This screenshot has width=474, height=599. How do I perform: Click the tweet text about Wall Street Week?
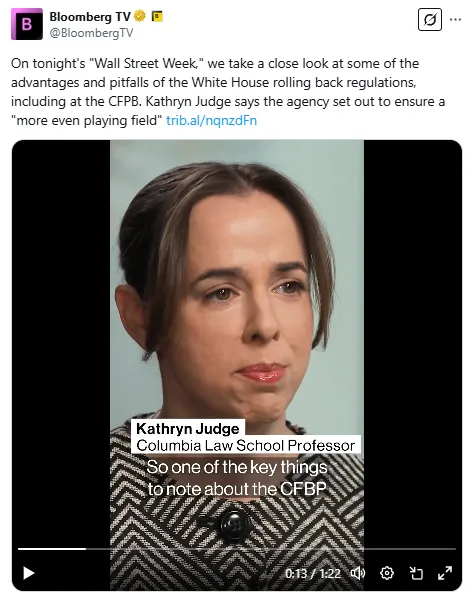228,92
